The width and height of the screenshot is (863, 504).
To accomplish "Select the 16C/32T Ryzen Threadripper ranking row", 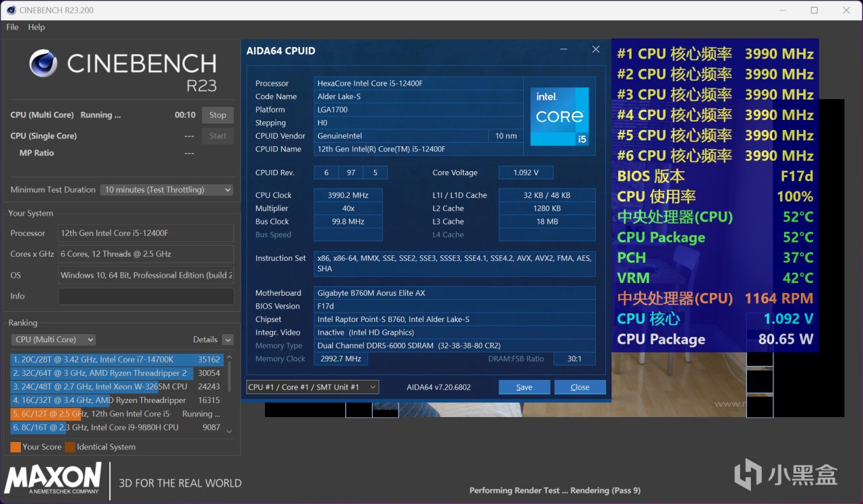I will (x=117, y=400).
